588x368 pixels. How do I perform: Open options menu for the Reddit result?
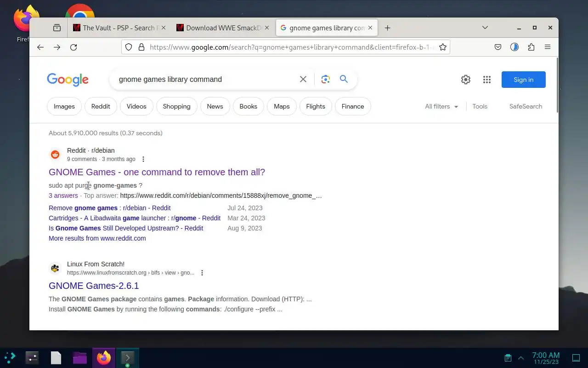tap(143, 159)
